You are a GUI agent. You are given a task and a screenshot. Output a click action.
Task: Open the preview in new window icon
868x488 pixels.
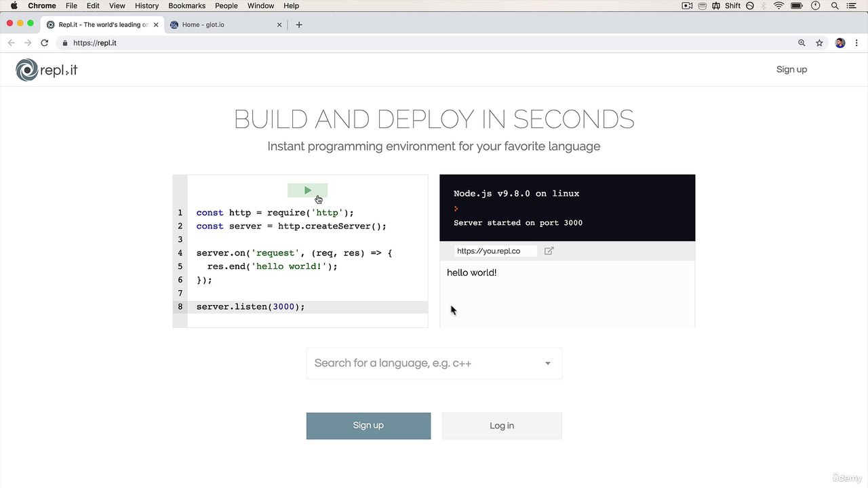[x=549, y=251]
